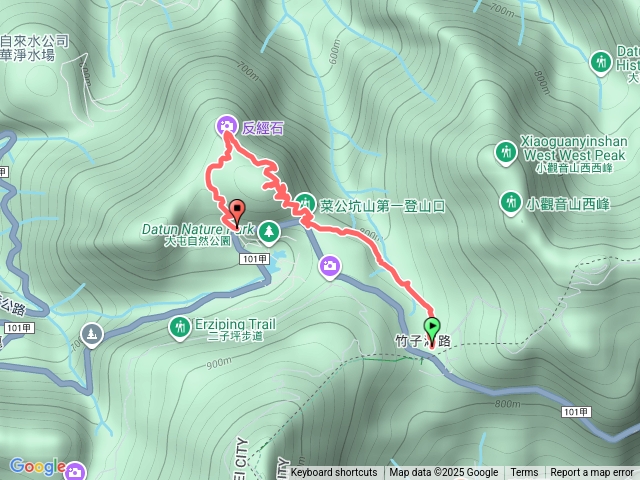Open Datun Nature Park tree marker
Image resolution: width=640 pixels, height=480 pixels.
point(269,233)
